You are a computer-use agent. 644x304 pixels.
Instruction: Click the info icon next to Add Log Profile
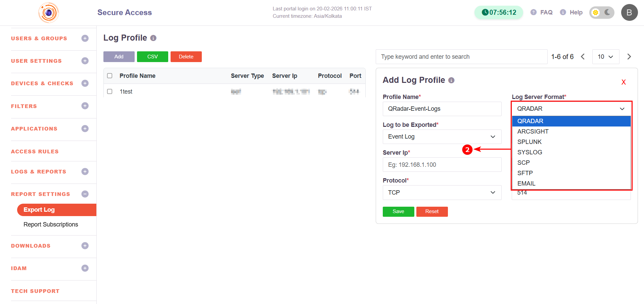click(451, 81)
